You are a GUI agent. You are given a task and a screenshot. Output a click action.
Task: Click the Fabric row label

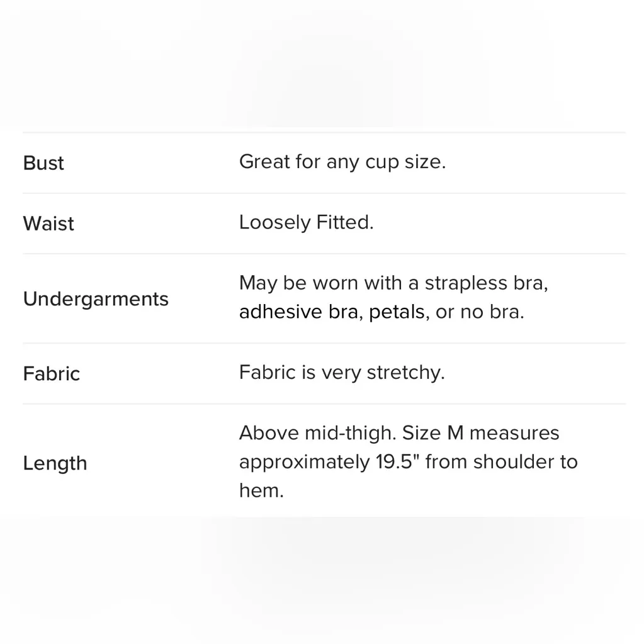[x=52, y=373]
